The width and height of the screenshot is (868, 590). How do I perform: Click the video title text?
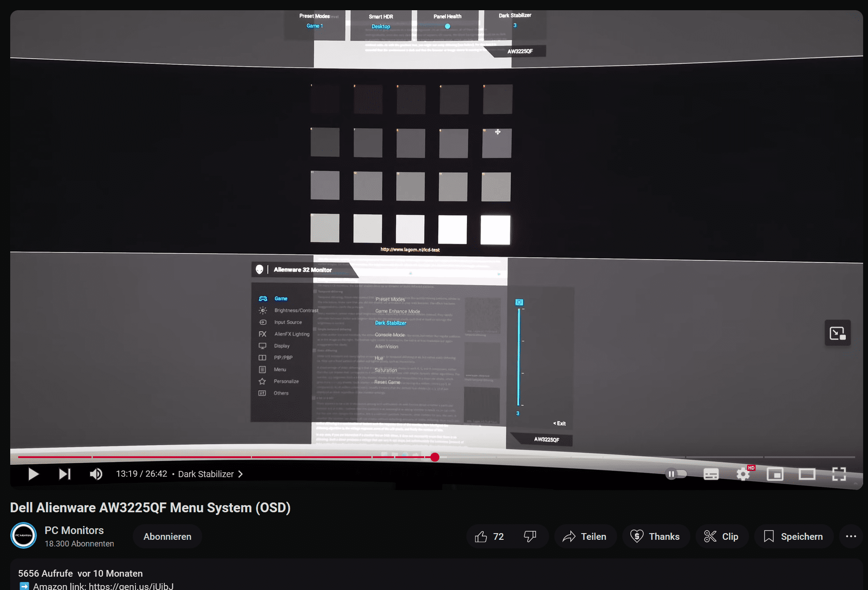click(x=150, y=508)
